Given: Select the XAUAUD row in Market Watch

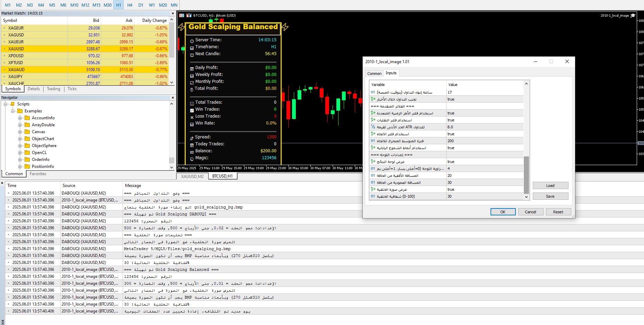Looking at the screenshot, I should point(85,70).
